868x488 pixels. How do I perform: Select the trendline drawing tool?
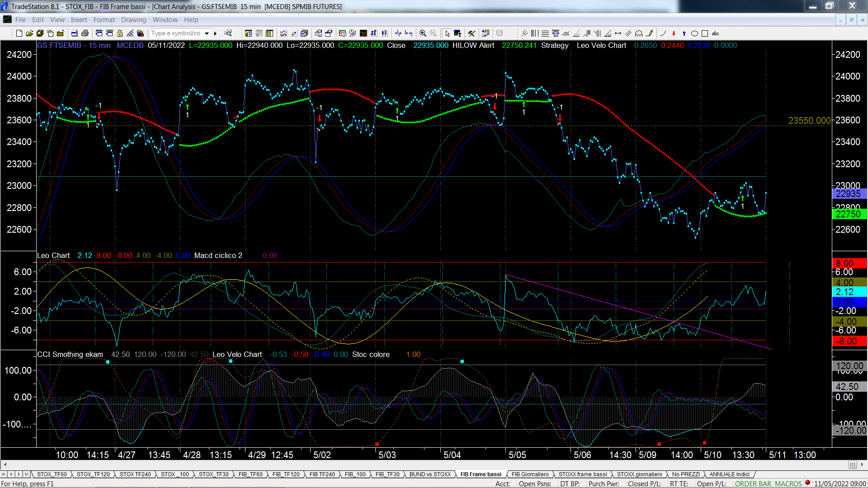click(x=524, y=33)
